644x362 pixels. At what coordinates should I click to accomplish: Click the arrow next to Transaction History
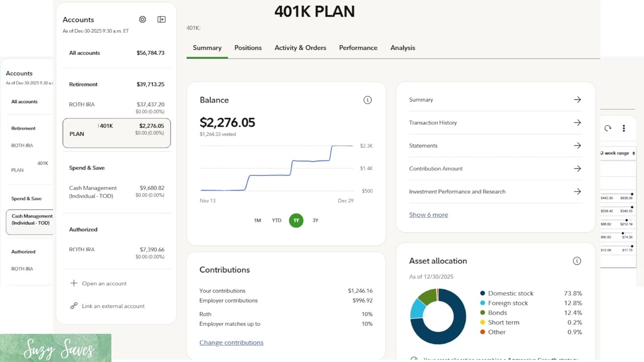point(577,123)
